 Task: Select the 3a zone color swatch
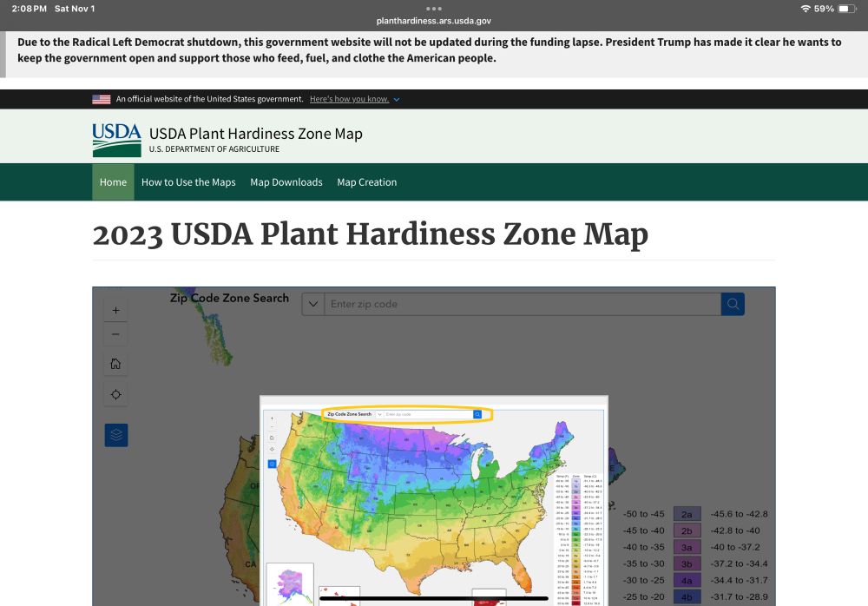point(687,547)
